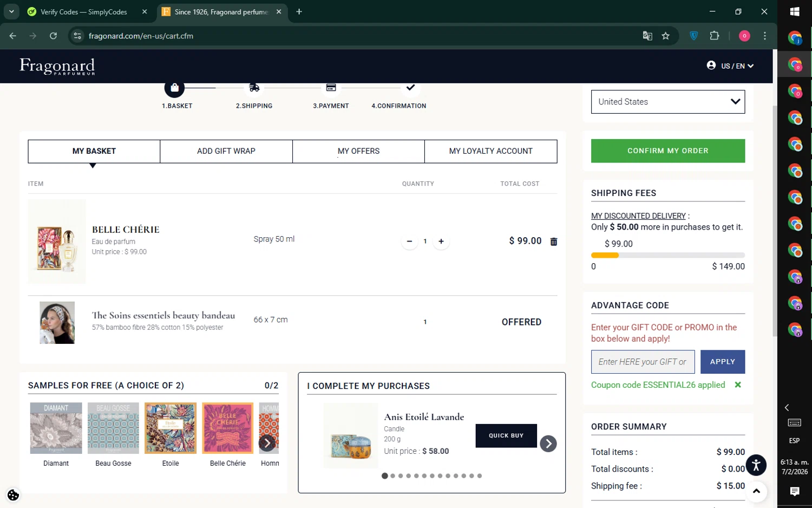Click the Payment card step icon
812x508 pixels.
[x=331, y=88]
